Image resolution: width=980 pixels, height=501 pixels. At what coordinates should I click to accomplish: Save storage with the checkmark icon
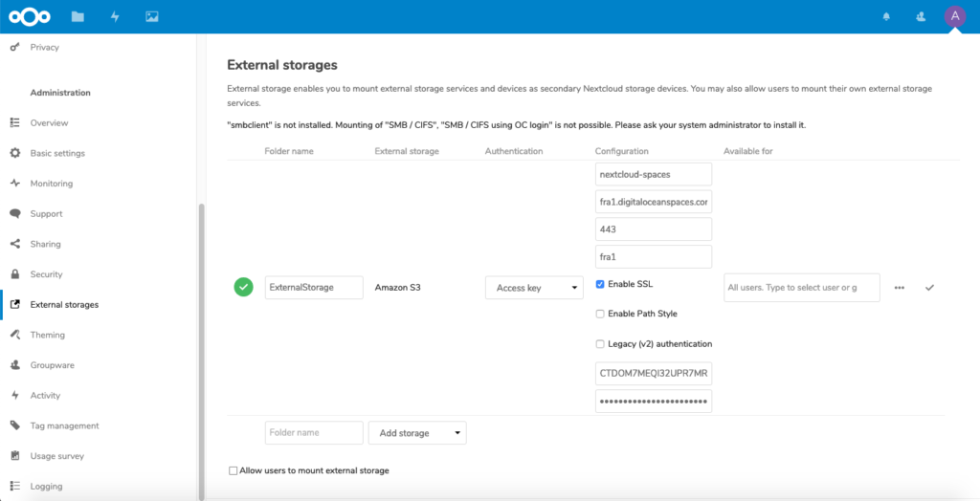click(929, 288)
